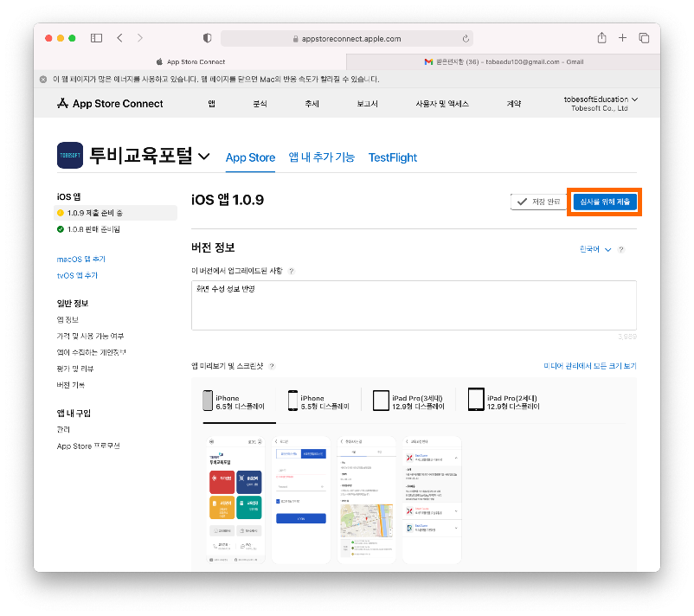The width and height of the screenshot is (694, 616).
Task: Click the 저장 완료 button
Action: click(538, 202)
